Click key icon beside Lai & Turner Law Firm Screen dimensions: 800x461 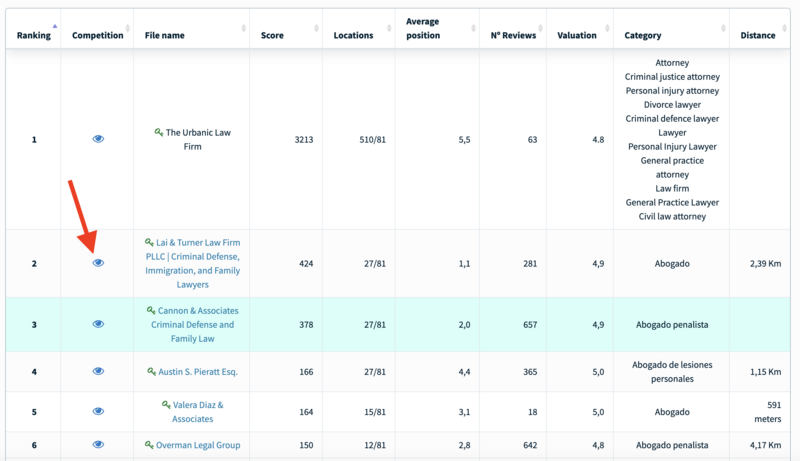[x=149, y=242]
